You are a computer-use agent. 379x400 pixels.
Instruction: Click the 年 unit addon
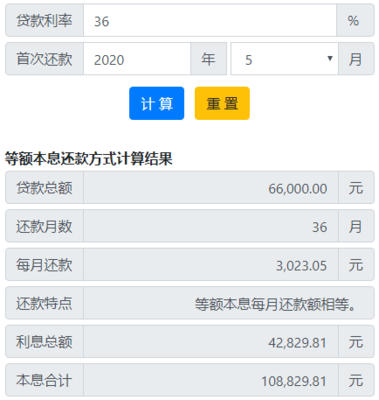[x=208, y=59]
